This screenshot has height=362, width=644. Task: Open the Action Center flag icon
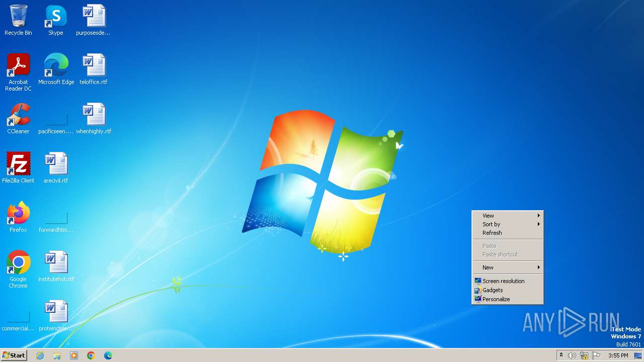[596, 355]
